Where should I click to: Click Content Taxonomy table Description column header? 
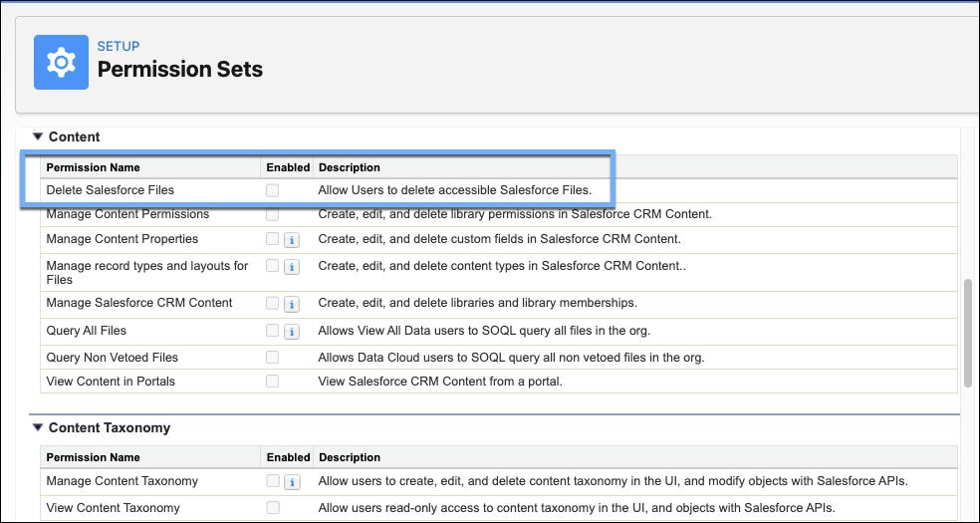(350, 457)
